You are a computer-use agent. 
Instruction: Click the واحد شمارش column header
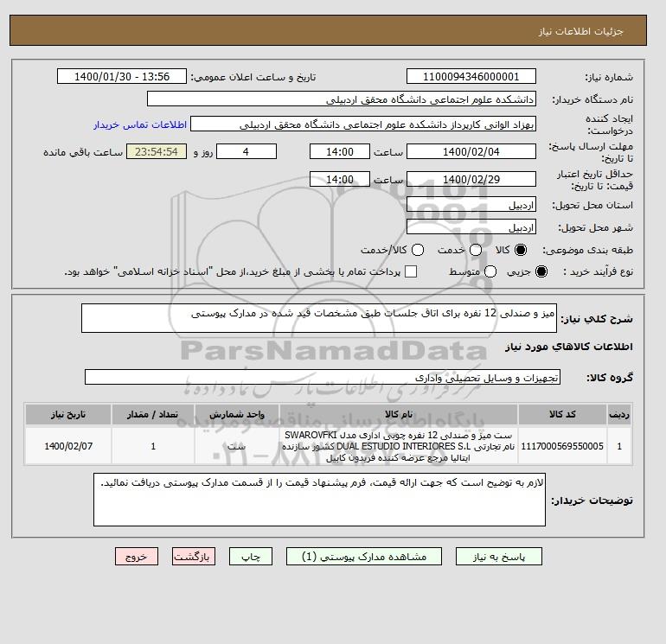pos(237,414)
